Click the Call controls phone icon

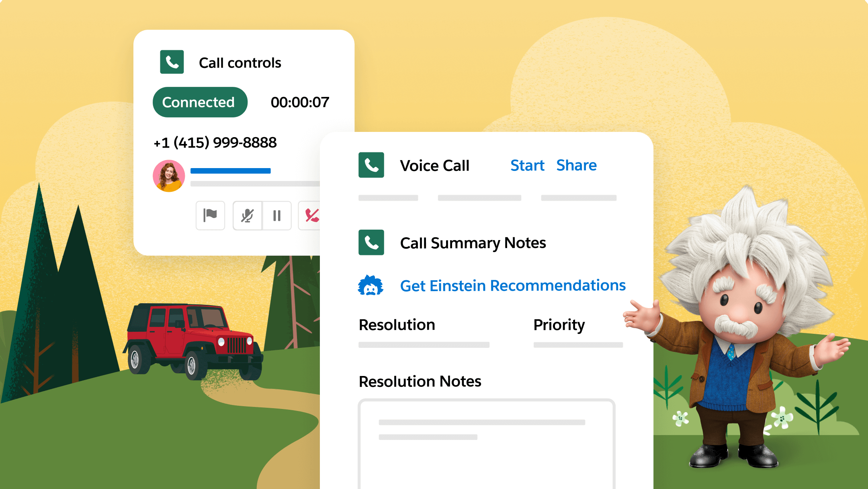pos(172,62)
